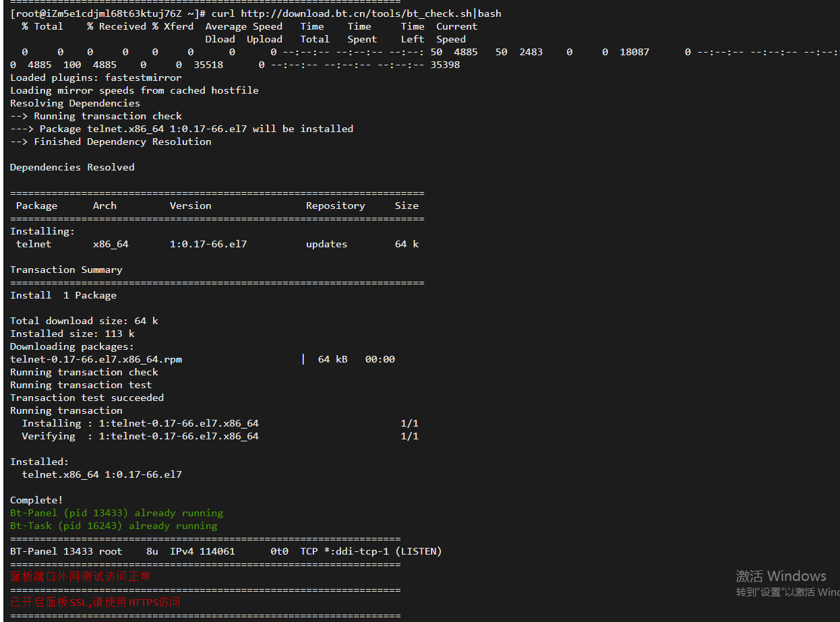The image size is (840, 622).
Task: Click the 'Installing:' label
Action: click(x=42, y=231)
